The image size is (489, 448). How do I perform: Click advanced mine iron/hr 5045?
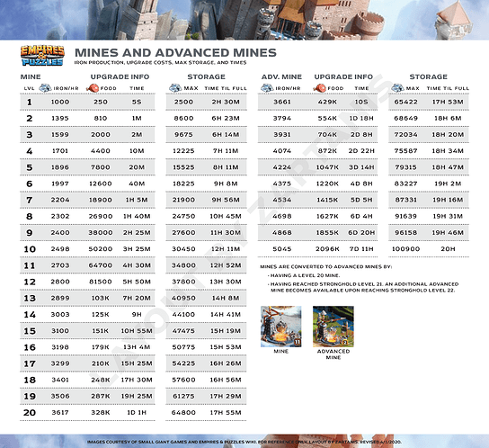[282, 249]
